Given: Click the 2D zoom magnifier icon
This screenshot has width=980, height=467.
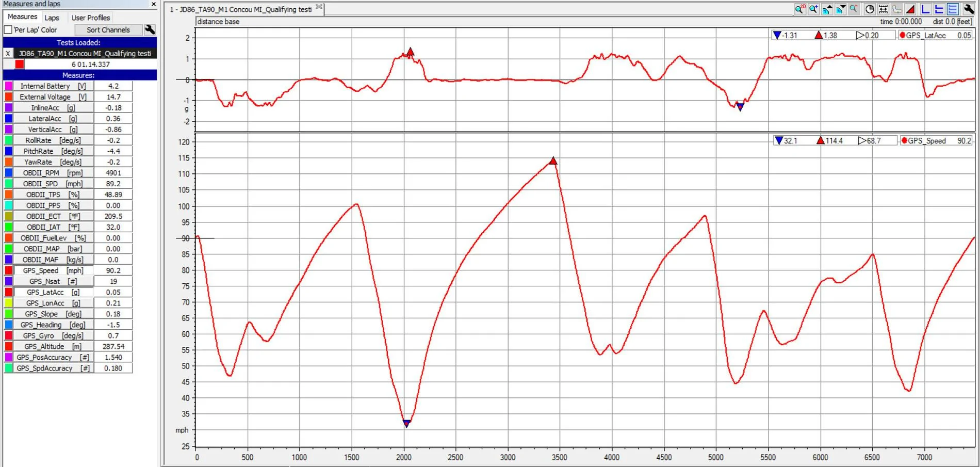Looking at the screenshot, I should (800, 9).
